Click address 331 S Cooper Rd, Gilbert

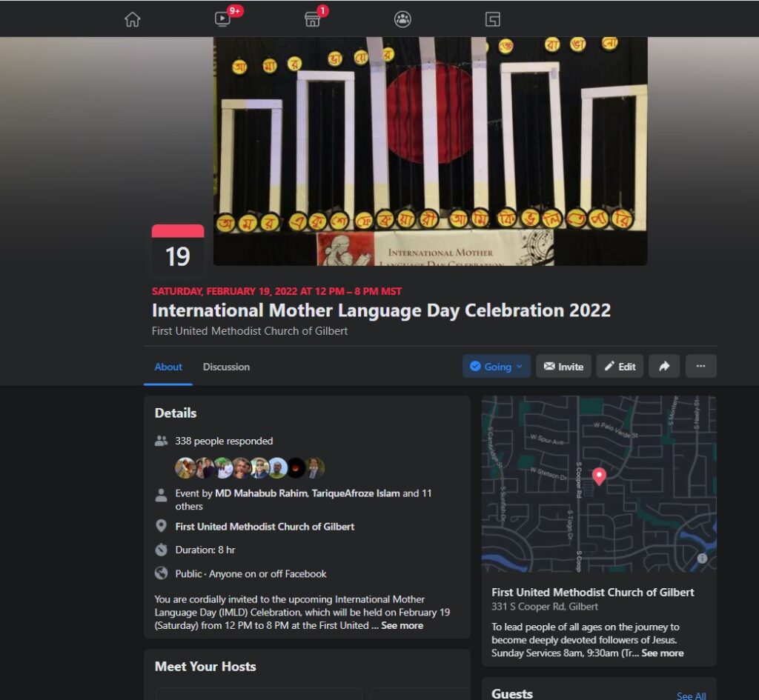click(x=545, y=607)
